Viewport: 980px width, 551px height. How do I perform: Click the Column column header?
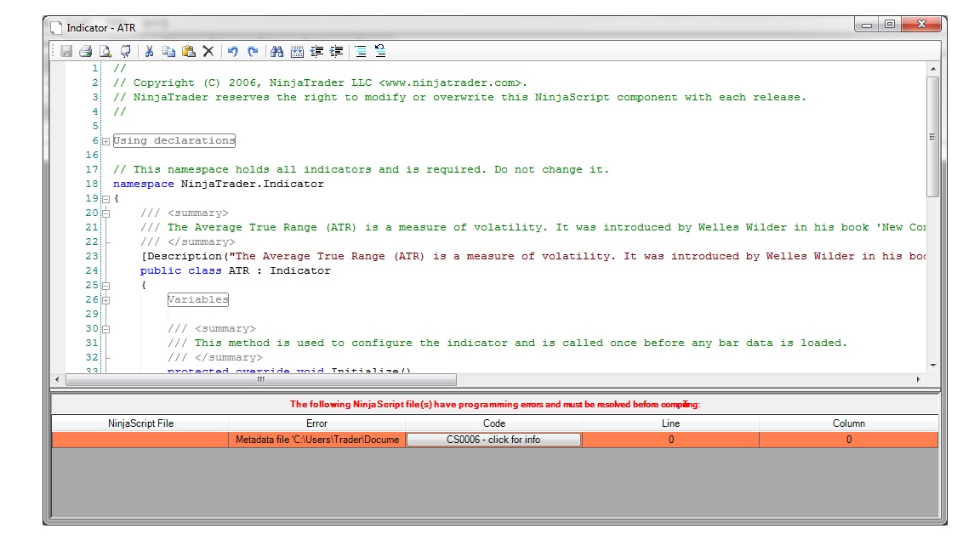pos(849,423)
